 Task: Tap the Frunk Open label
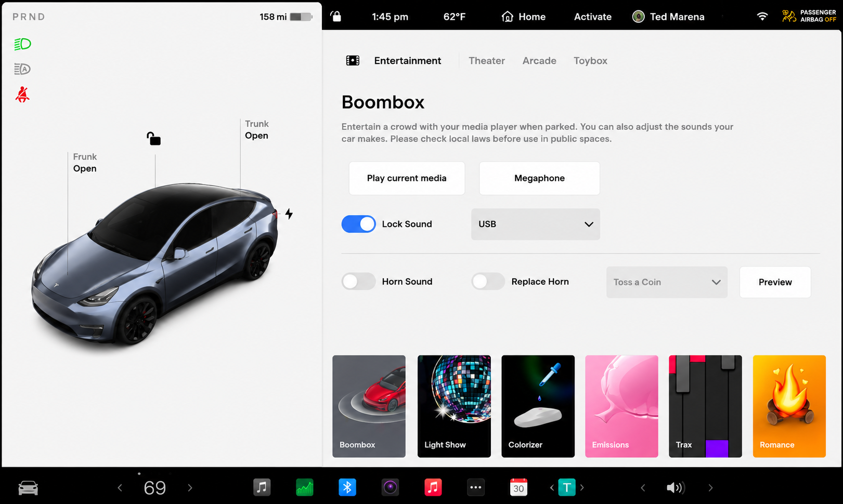click(x=85, y=163)
